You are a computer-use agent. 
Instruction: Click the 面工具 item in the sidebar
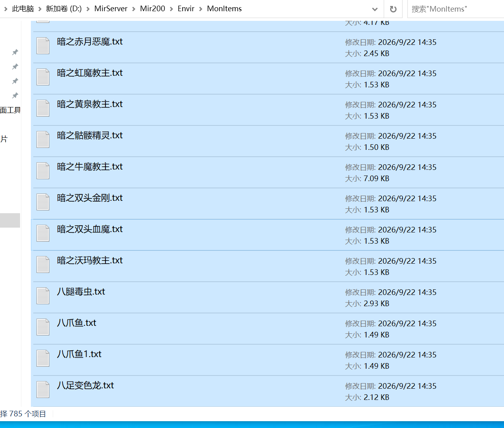(x=10, y=110)
